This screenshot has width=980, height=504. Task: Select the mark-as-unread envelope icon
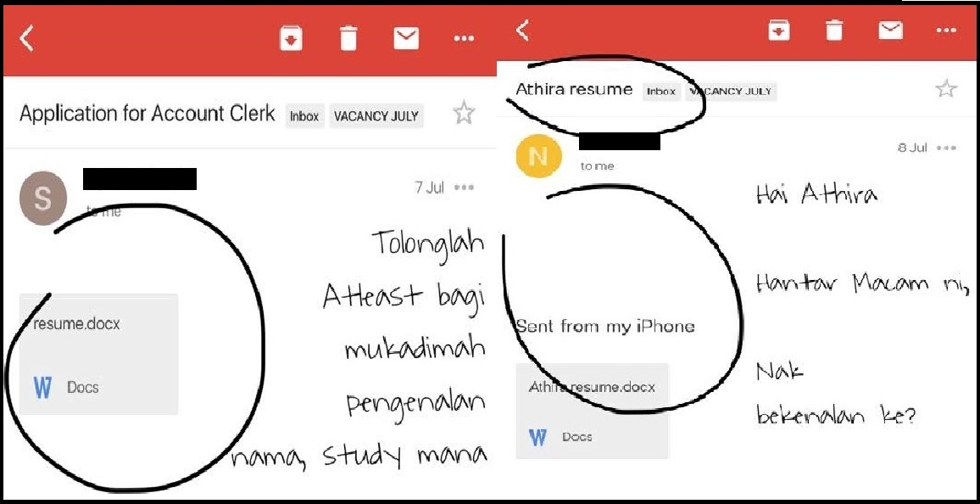(406, 37)
